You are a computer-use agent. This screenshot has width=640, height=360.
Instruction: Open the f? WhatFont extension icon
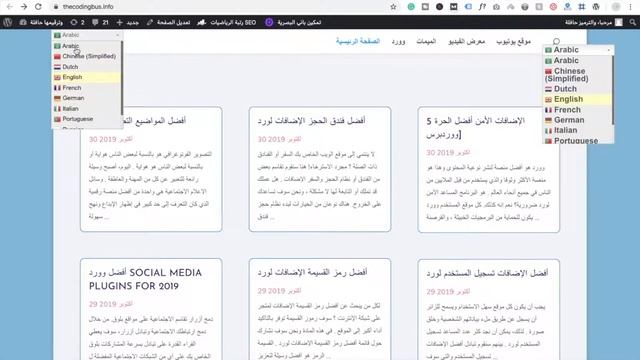tap(482, 7)
